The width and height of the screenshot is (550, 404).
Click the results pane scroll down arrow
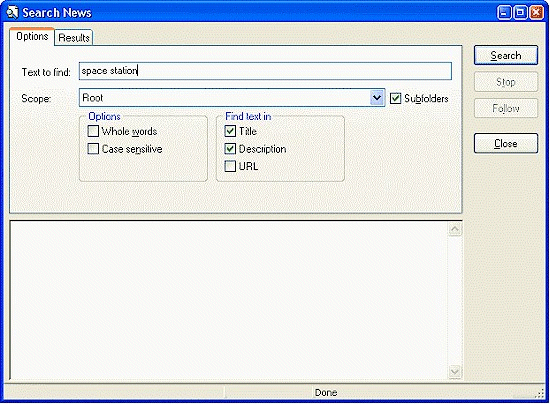click(455, 371)
